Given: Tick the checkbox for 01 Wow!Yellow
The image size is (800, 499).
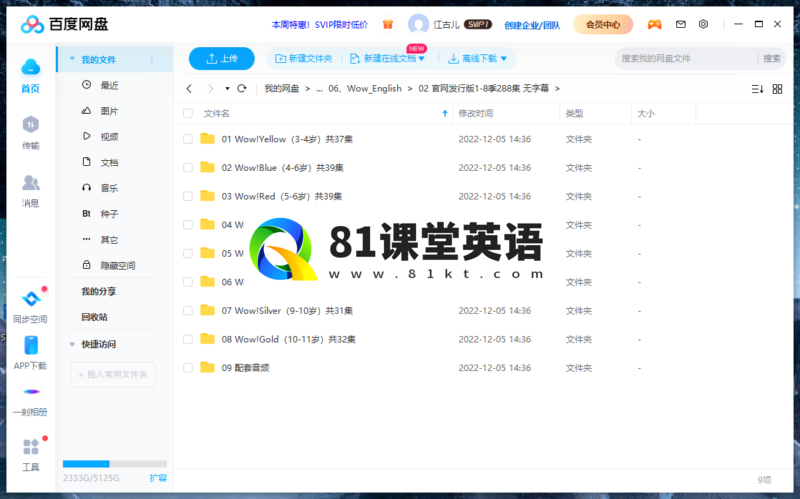Looking at the screenshot, I should point(188,139).
